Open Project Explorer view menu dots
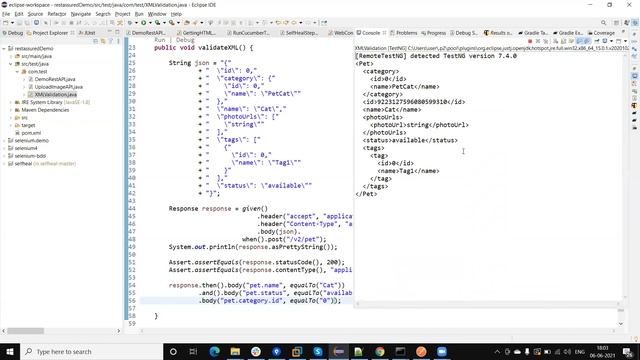This screenshot has height=360, width=640. point(118,41)
